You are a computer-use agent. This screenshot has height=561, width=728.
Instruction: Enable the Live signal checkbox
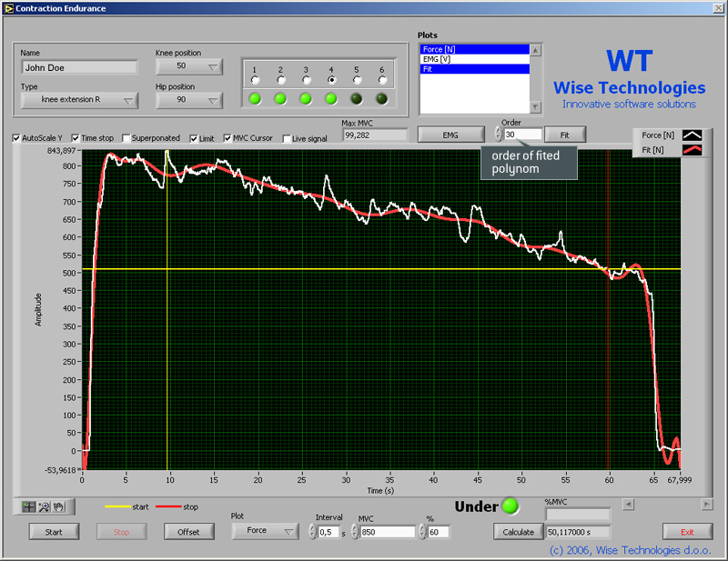(287, 138)
